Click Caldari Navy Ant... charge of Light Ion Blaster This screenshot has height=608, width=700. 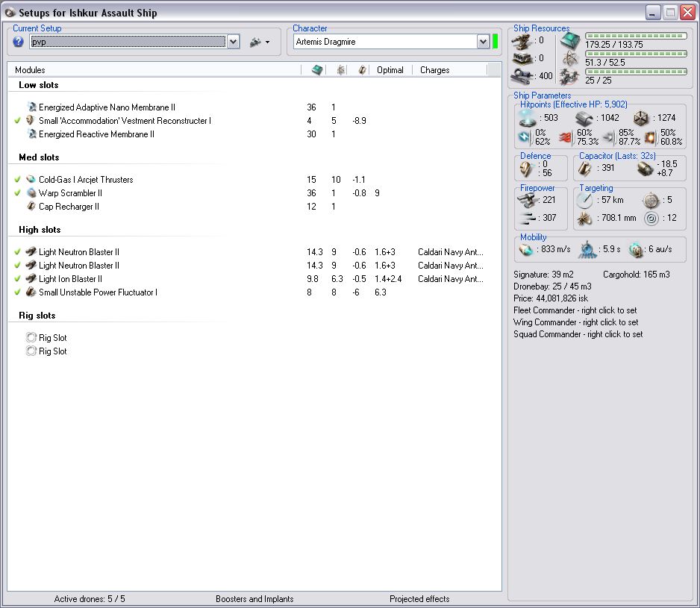pyautogui.click(x=451, y=278)
